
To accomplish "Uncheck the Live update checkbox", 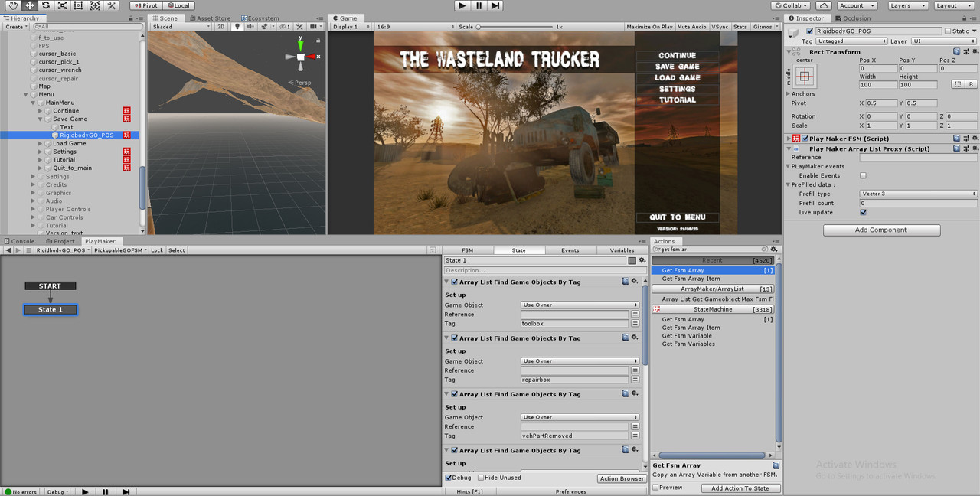I will 863,213.
